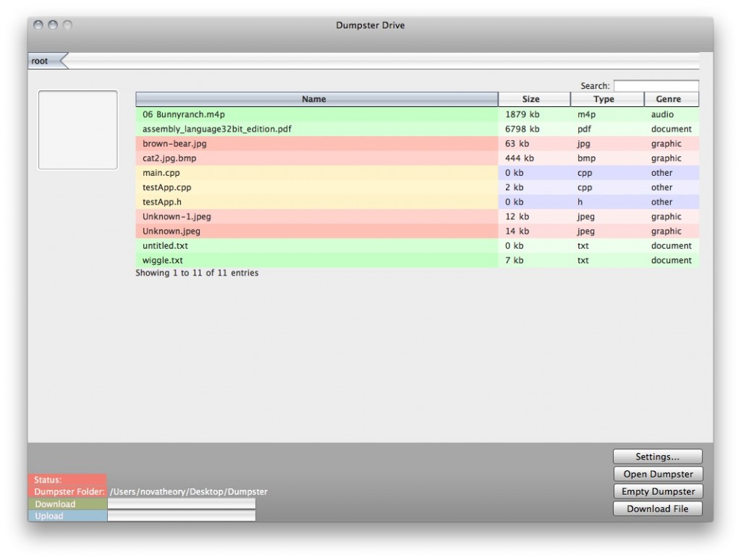Click the Search input field
Viewport: 741px width, 560px height.
point(656,86)
